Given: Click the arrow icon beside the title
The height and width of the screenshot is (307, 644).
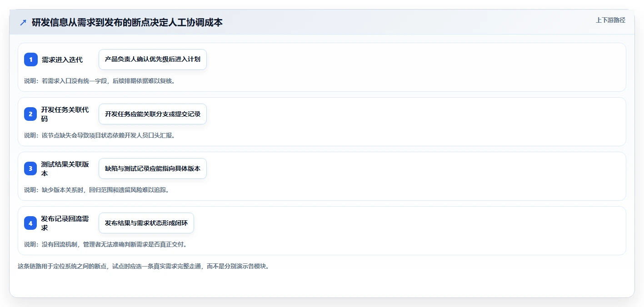Looking at the screenshot, I should click(x=23, y=23).
